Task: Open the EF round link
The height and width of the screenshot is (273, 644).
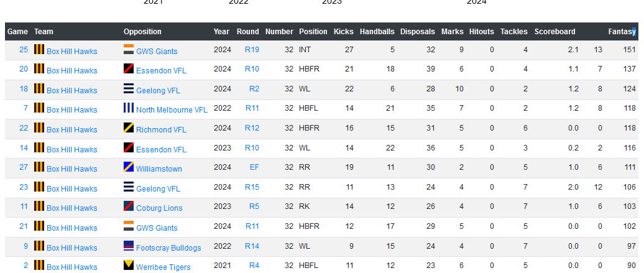Action: [x=254, y=167]
